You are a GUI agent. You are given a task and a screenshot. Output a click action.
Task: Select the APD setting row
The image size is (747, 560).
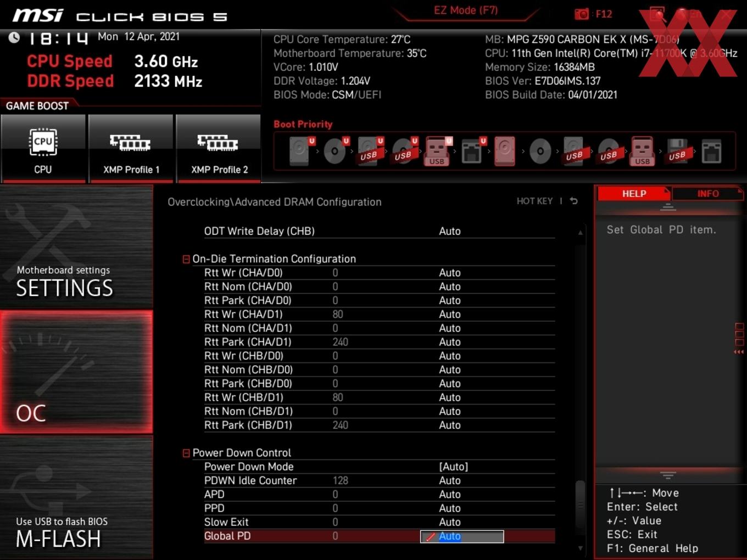(379, 494)
